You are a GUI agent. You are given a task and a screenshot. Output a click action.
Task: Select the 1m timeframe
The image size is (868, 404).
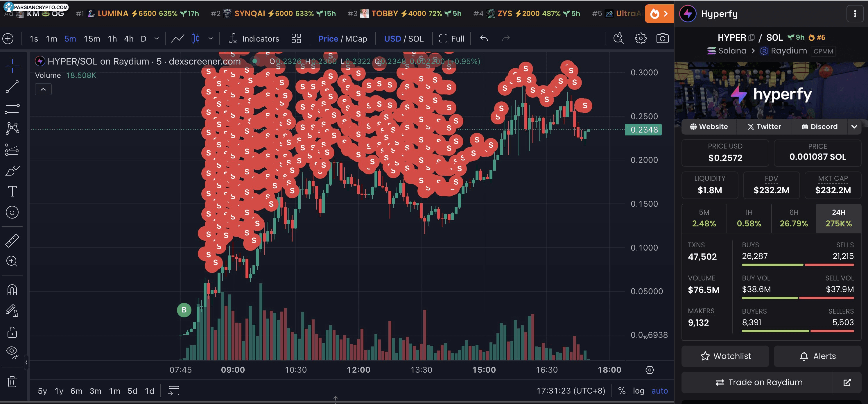click(x=51, y=39)
